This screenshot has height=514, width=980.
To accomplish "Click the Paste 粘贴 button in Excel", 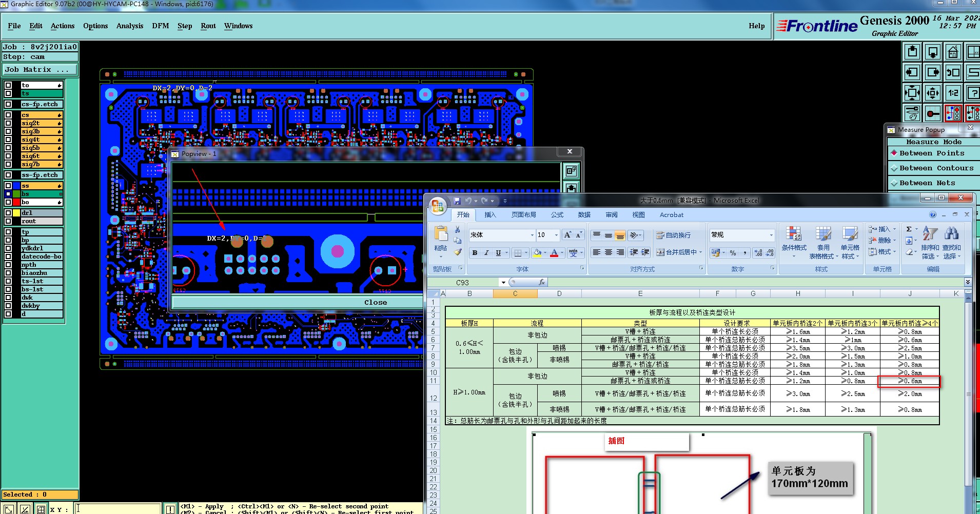I will [x=441, y=241].
